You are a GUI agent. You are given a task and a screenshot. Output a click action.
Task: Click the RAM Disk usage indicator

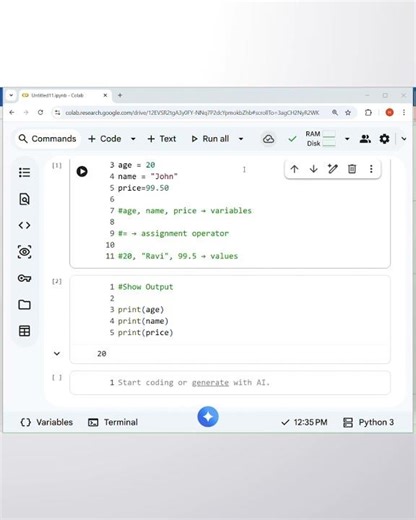tap(320, 139)
